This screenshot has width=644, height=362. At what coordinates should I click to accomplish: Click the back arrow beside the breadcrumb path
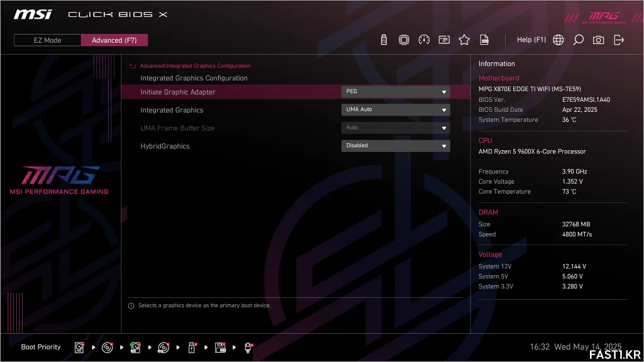tap(133, 66)
